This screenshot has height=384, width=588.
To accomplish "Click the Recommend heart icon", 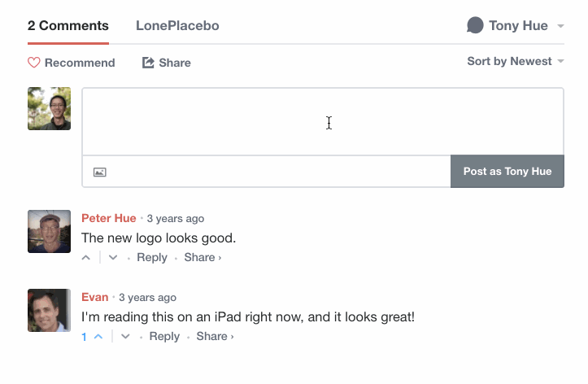I will 33,63.
